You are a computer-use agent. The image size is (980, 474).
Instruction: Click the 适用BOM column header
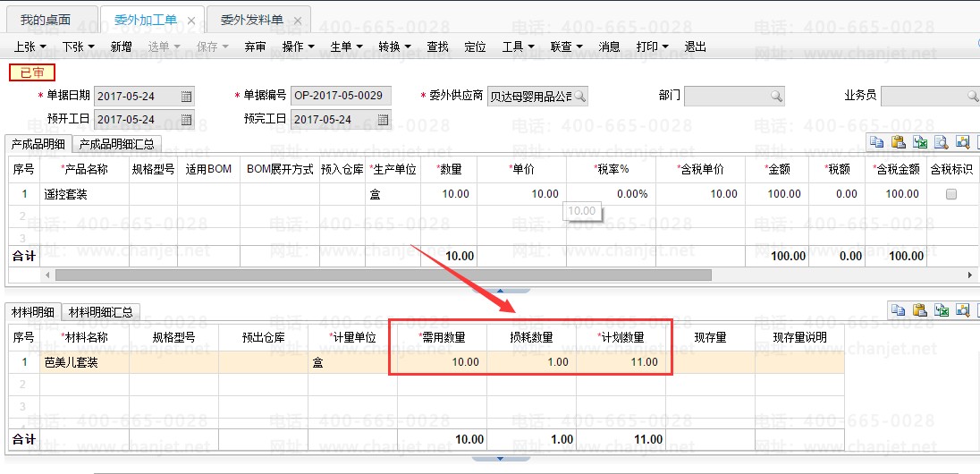(208, 169)
